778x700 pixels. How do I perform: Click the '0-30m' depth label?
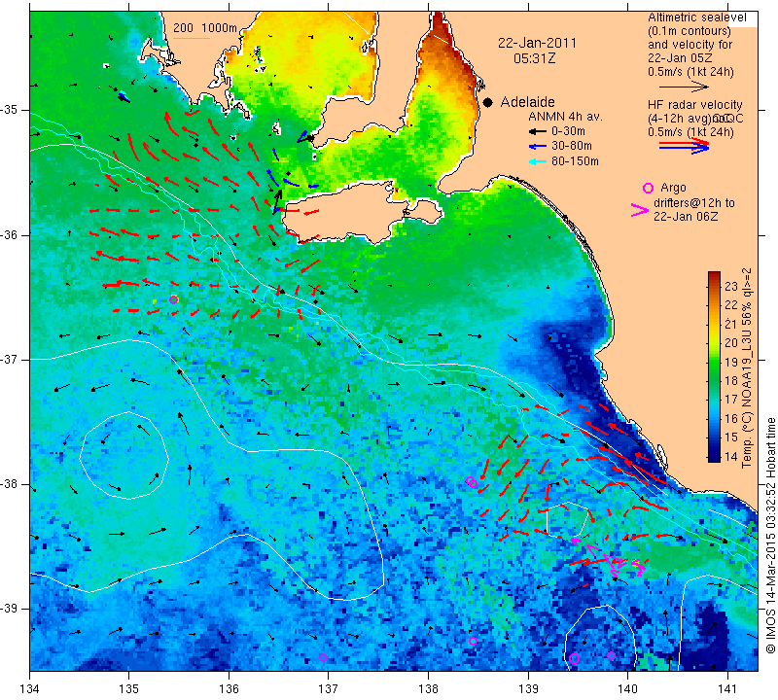tap(568, 131)
